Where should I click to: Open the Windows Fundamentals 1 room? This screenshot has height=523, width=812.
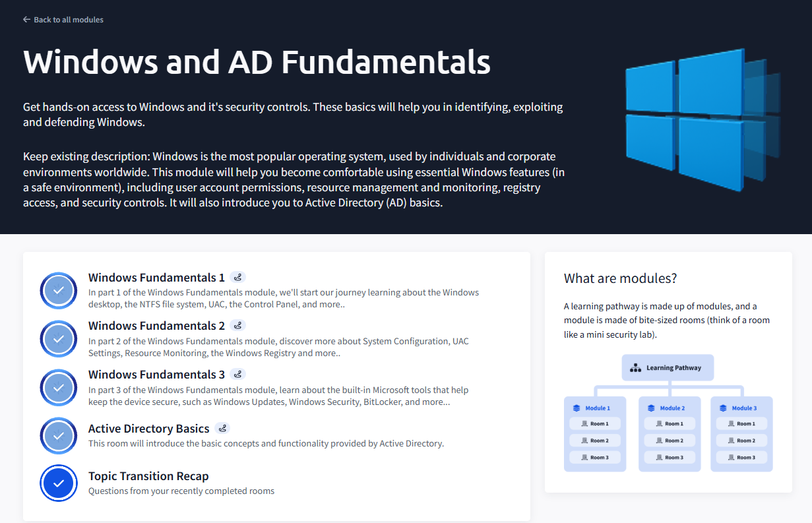click(156, 278)
